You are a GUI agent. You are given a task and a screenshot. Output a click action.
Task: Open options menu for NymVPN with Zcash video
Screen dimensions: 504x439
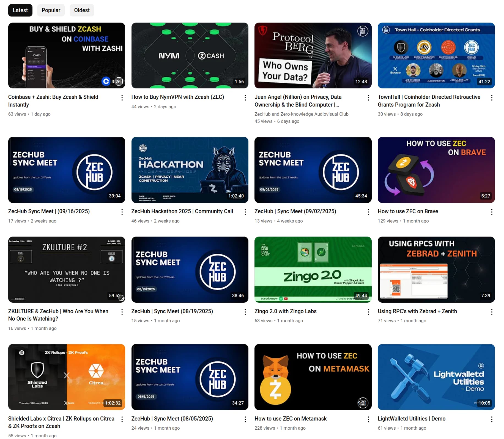click(x=245, y=98)
